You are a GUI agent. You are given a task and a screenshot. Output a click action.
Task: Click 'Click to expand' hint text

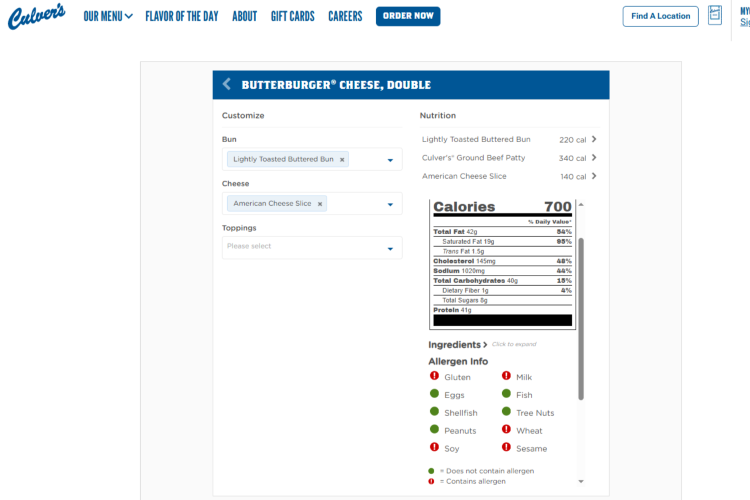(514, 344)
